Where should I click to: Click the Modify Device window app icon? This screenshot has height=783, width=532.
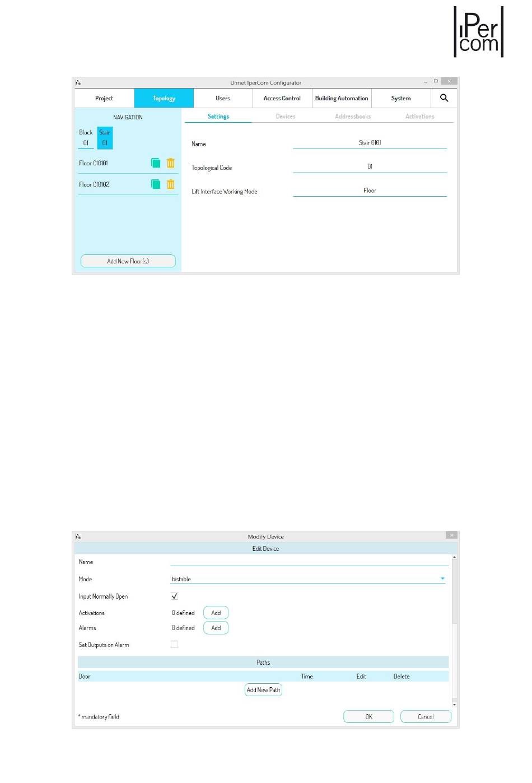pos(78,536)
